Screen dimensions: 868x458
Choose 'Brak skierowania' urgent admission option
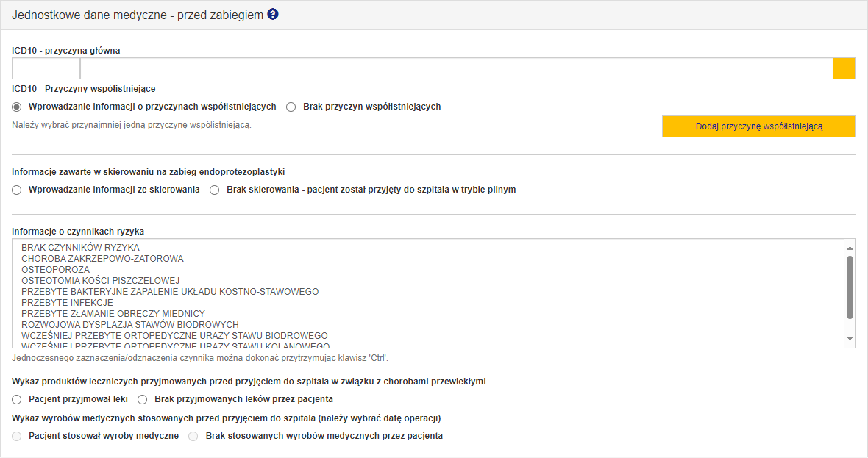point(215,190)
